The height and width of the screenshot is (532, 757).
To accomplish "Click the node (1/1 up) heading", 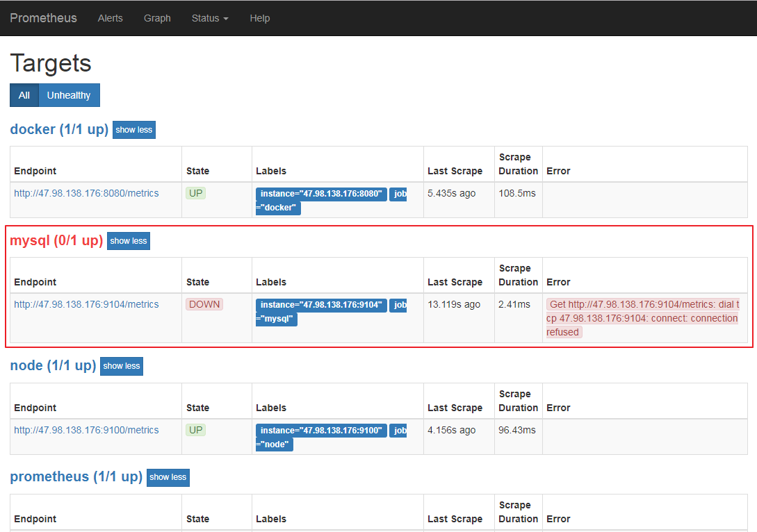I will click(53, 366).
